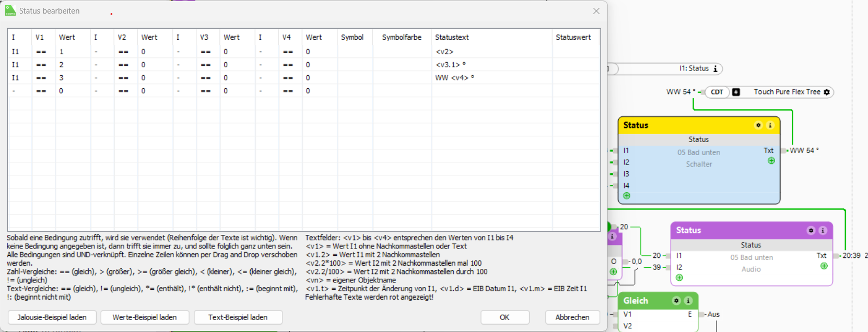Load the Jalousie-Beispiel example
The image size is (868, 332).
tap(52, 317)
